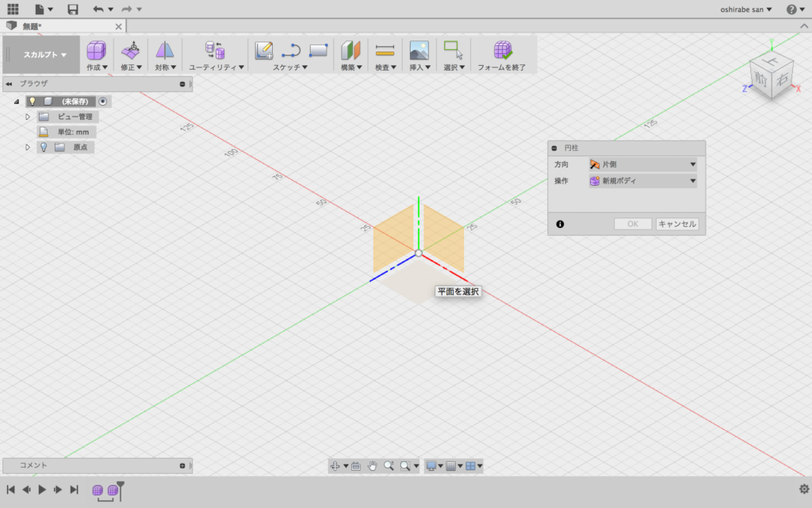Open the 修正 menu label
Screen dimensions: 812x508
(131, 67)
